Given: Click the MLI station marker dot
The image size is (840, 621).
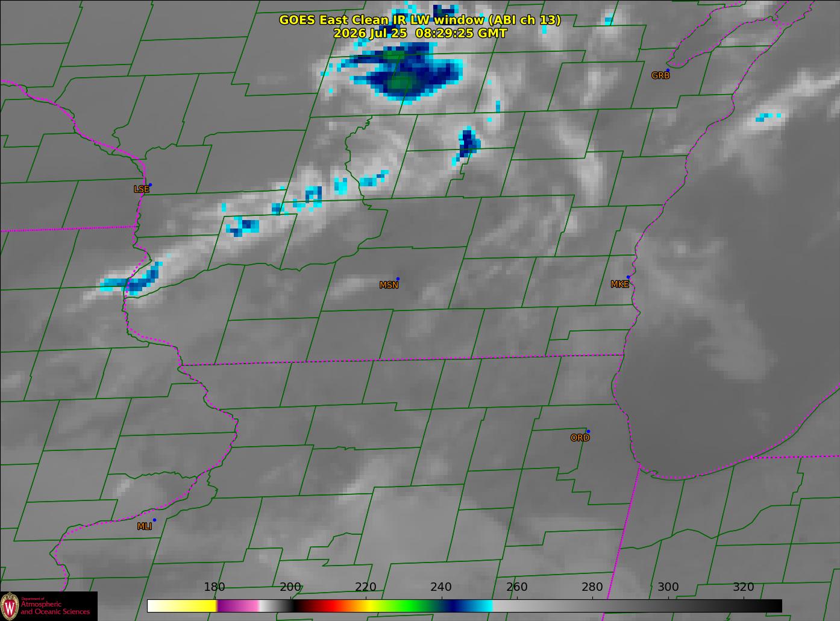Looking at the screenshot, I should 154,520.
